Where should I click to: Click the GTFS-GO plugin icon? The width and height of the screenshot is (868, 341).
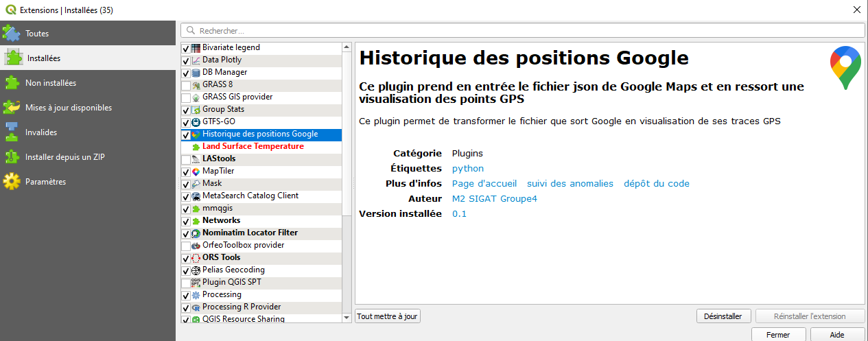pyautogui.click(x=196, y=122)
